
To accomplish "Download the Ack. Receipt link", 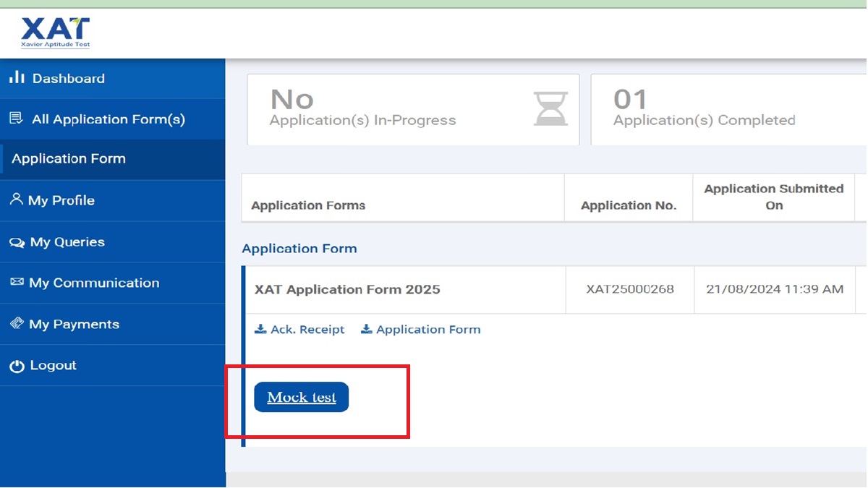I will tap(307, 330).
